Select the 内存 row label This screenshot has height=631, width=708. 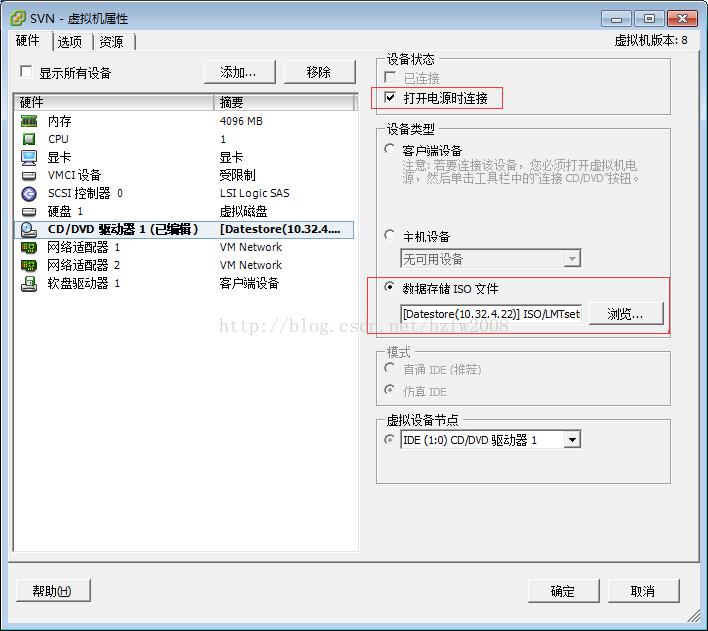pos(60,121)
